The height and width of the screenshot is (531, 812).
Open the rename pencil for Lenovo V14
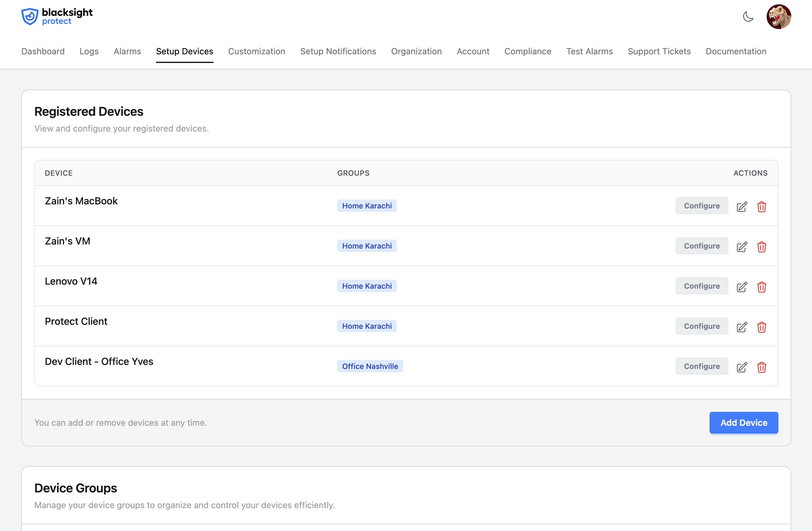click(x=742, y=287)
